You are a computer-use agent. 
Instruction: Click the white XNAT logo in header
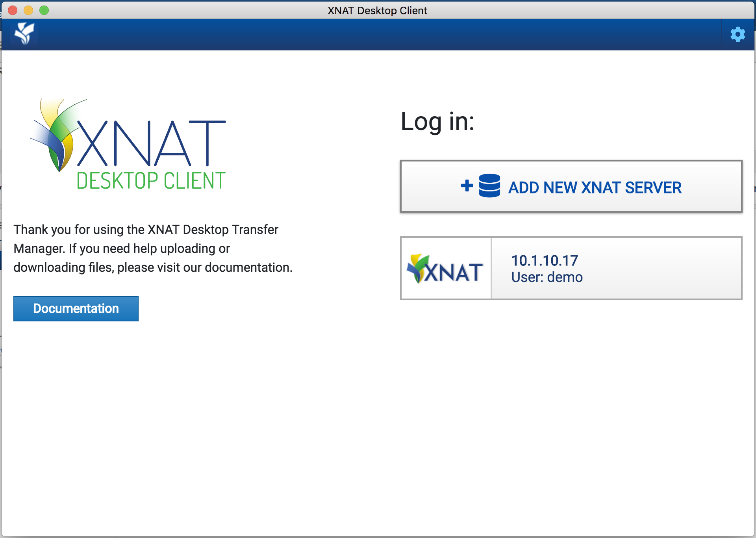click(24, 34)
